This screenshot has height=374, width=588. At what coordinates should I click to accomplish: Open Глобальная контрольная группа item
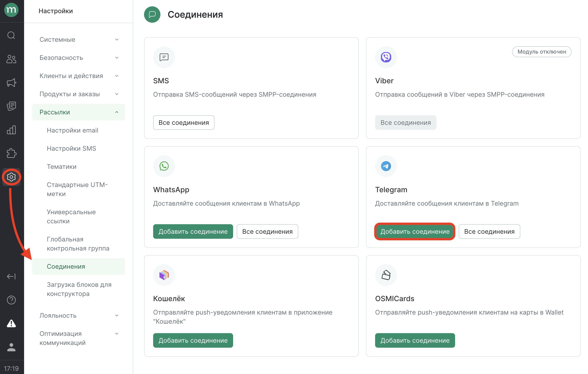pyautogui.click(x=78, y=244)
